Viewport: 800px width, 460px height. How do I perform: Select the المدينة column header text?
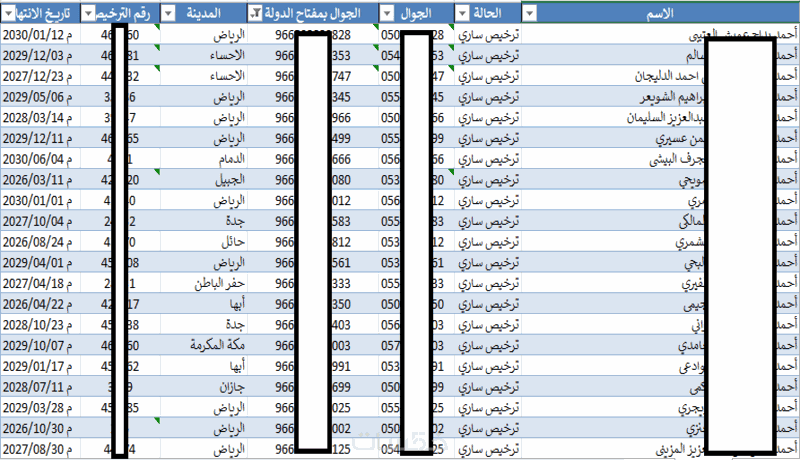pos(204,13)
